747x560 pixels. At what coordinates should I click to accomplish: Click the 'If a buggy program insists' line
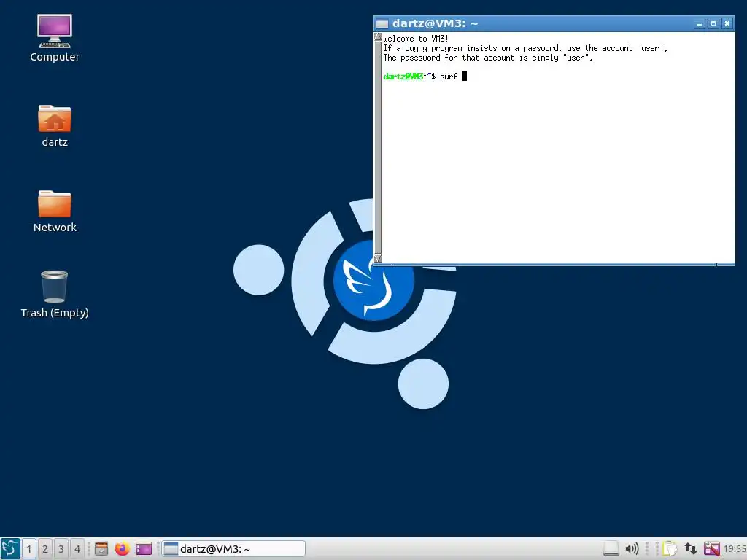click(x=525, y=48)
